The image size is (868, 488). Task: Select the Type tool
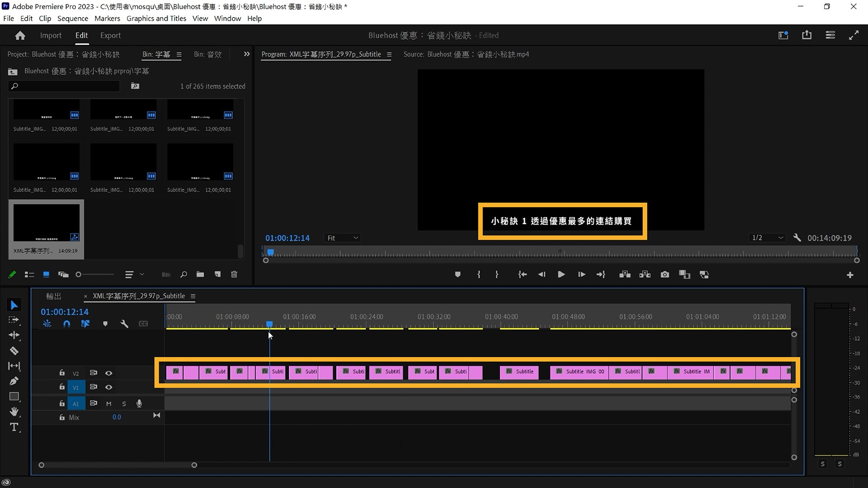pyautogui.click(x=14, y=427)
